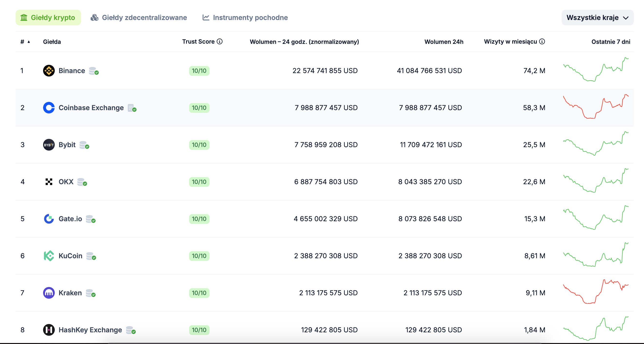Screen dimensions: 644x344
Task: Click Bybit's 10/10 trust score badge
Action: point(199,145)
